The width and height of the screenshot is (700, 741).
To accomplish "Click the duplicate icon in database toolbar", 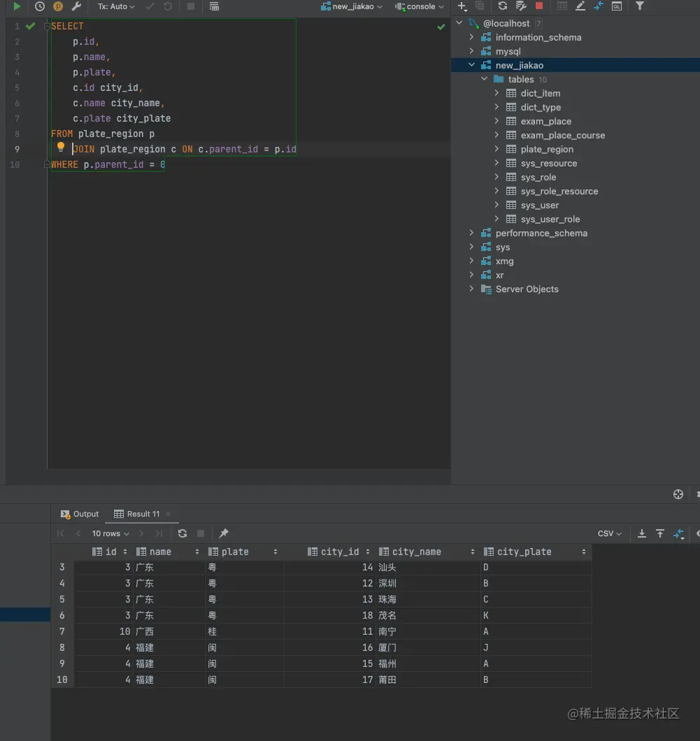I will click(480, 6).
